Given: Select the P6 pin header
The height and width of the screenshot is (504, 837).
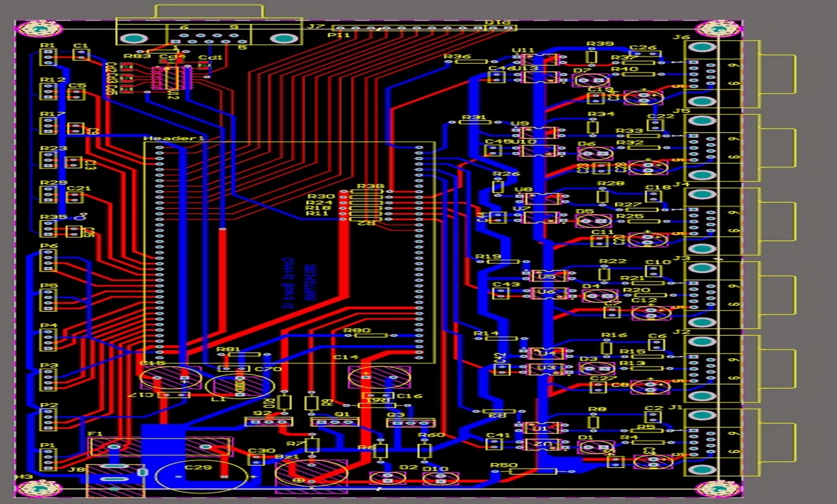Looking at the screenshot, I should [x=48, y=260].
